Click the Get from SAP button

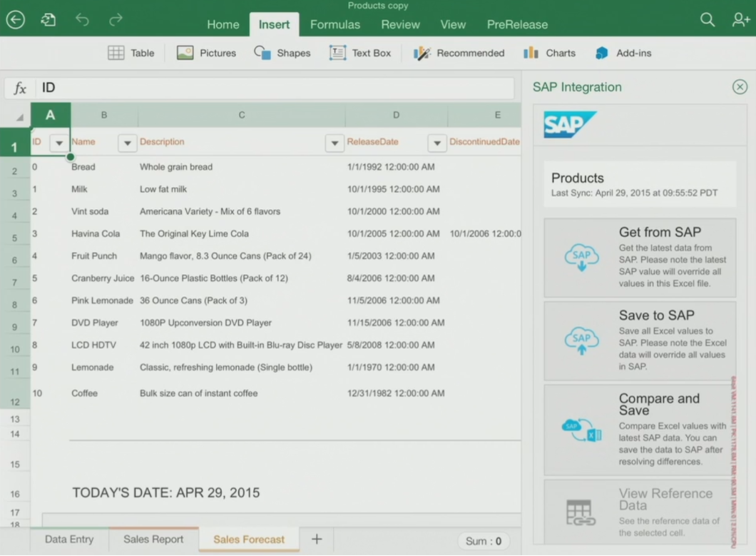640,258
